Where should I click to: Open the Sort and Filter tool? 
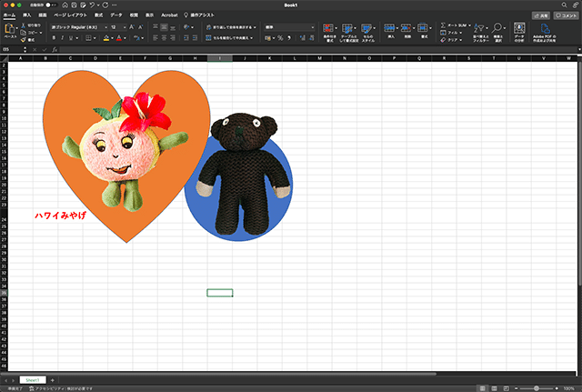coord(478,28)
